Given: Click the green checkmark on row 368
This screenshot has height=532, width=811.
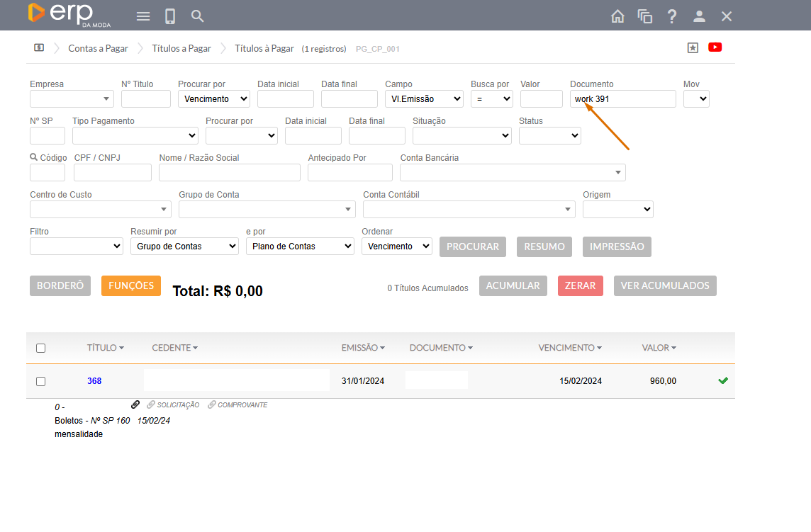Looking at the screenshot, I should click(x=723, y=380).
